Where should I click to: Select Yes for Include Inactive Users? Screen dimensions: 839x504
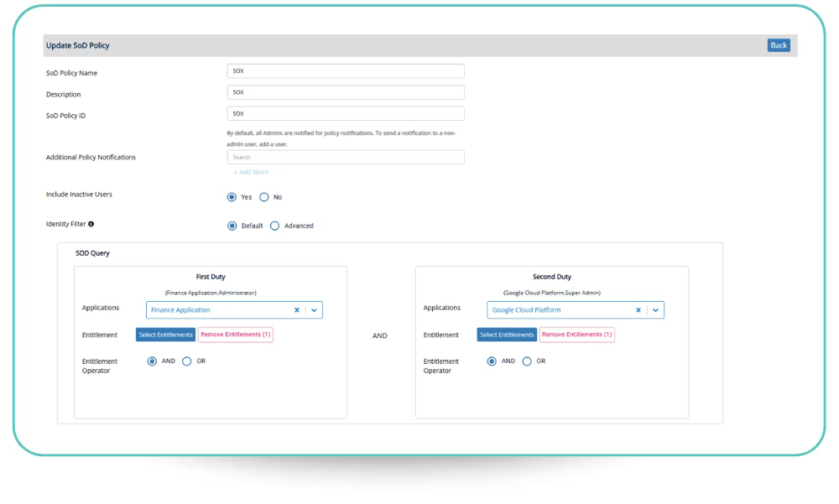[x=232, y=197]
